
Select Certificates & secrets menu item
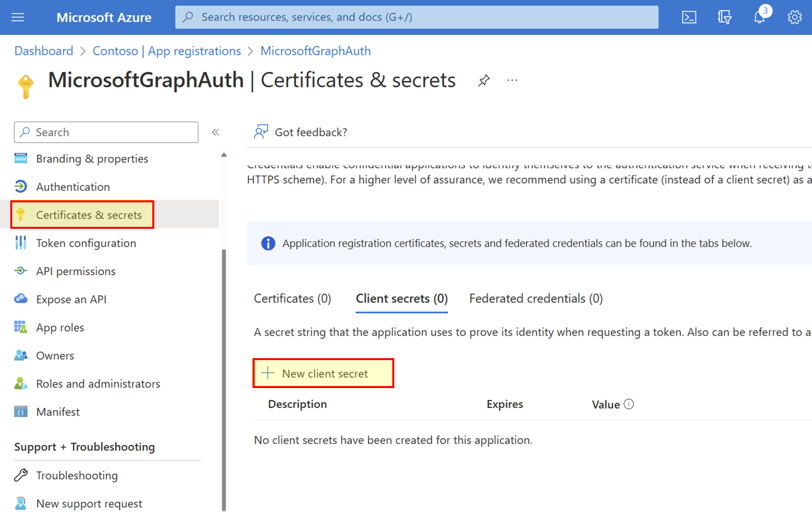pyautogui.click(x=89, y=215)
